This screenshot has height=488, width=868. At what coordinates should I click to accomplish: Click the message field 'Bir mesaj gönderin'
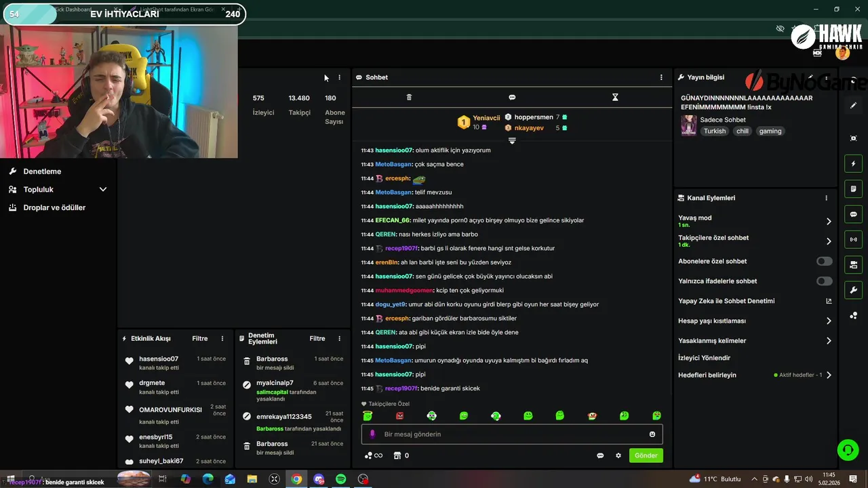[x=512, y=434]
